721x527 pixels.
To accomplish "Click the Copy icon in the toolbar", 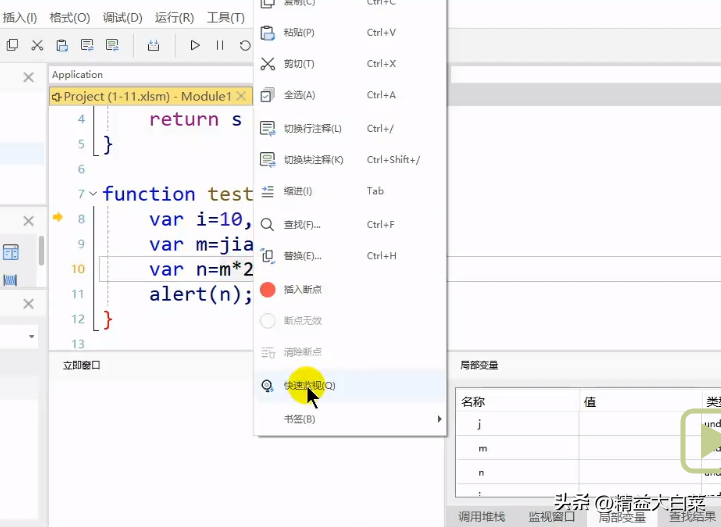I will coord(12,45).
